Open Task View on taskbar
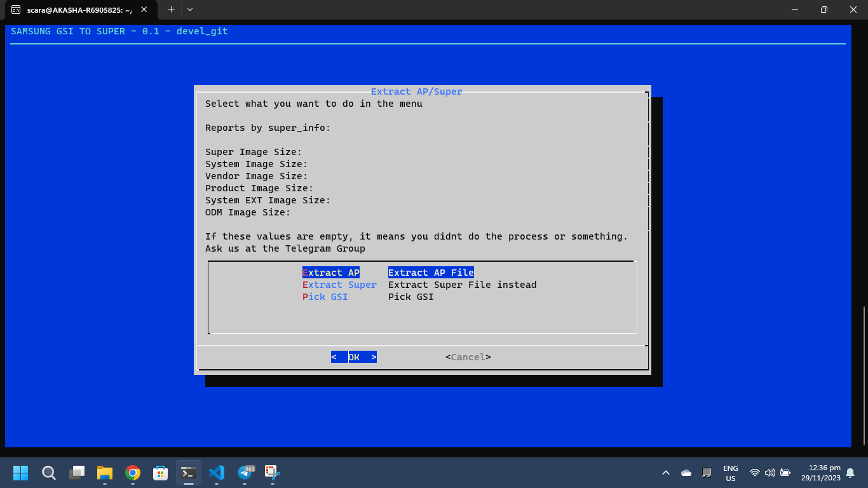 pos(77,473)
